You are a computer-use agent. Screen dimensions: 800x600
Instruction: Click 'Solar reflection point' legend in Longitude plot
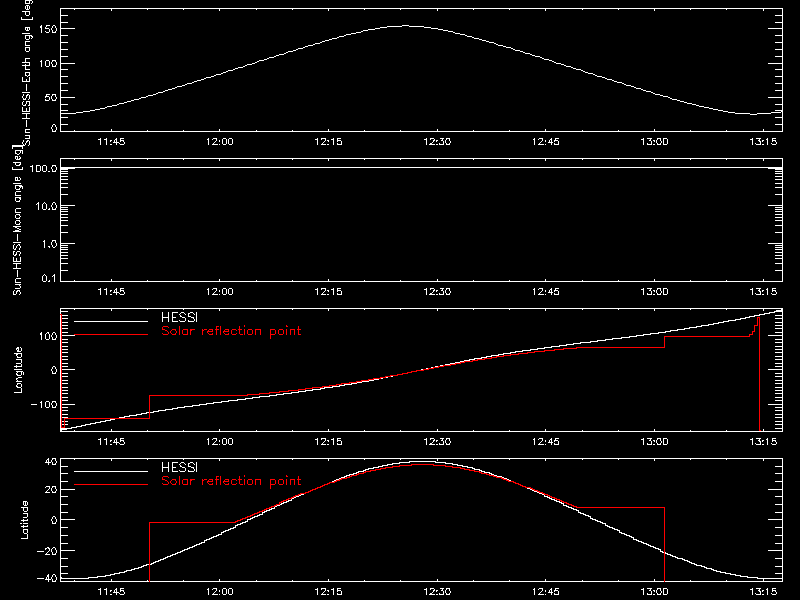pyautogui.click(x=231, y=331)
